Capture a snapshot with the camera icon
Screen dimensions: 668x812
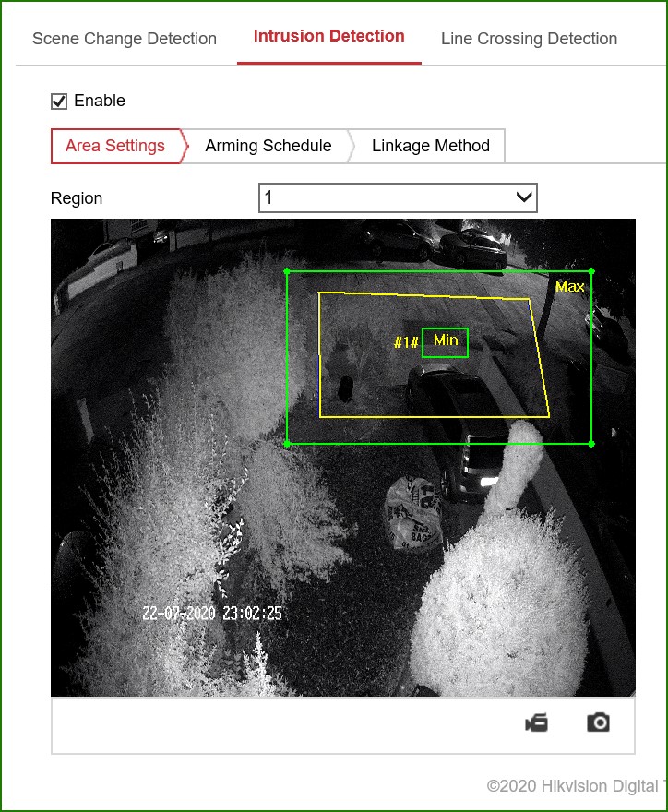599,722
